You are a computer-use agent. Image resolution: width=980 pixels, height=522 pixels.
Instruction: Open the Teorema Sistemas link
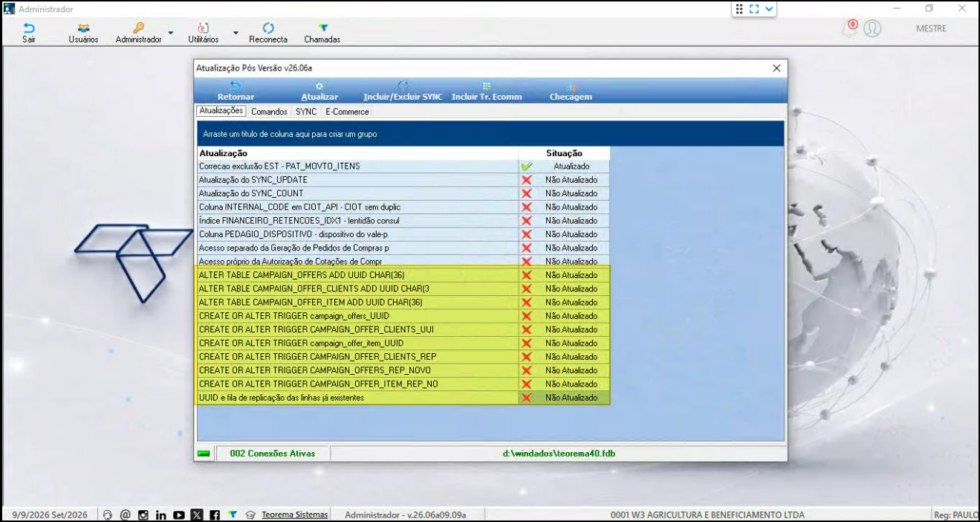(x=294, y=515)
